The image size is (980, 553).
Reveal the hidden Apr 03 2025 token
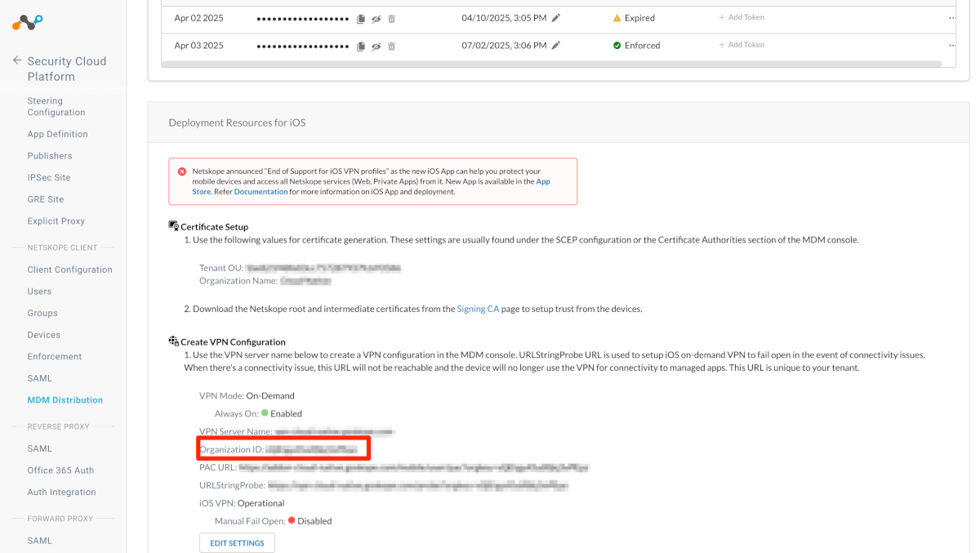(376, 46)
